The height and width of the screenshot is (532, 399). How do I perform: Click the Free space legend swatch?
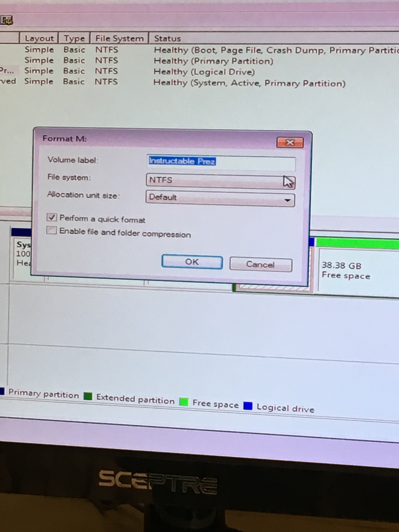click(184, 402)
